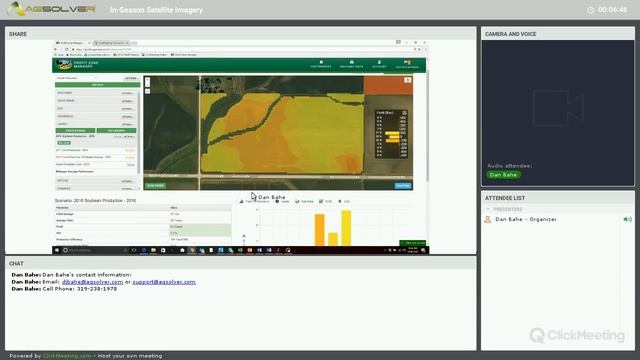Click the green button at the map's bottom-left
Image resolution: width=640 pixels, height=360 pixels.
point(156,185)
